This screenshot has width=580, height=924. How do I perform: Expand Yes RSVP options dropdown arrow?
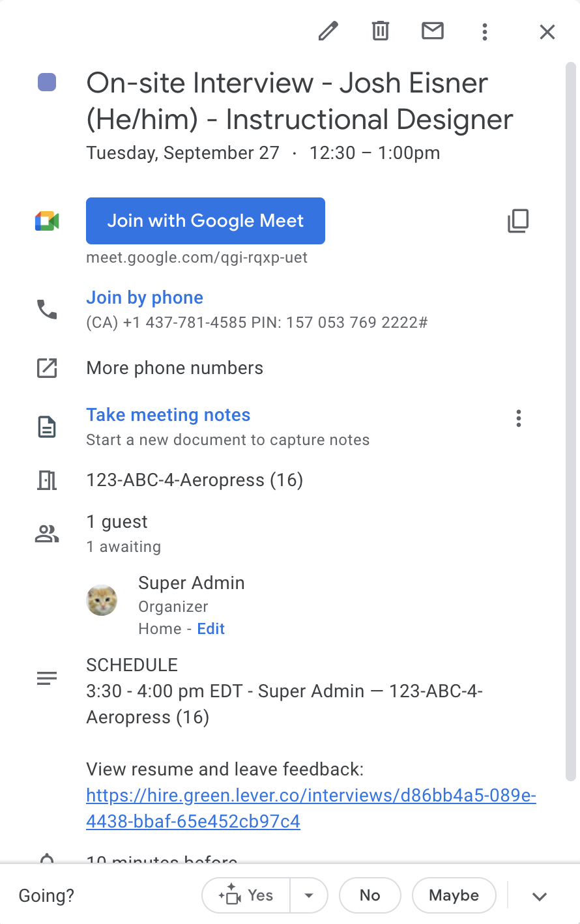[x=309, y=896]
